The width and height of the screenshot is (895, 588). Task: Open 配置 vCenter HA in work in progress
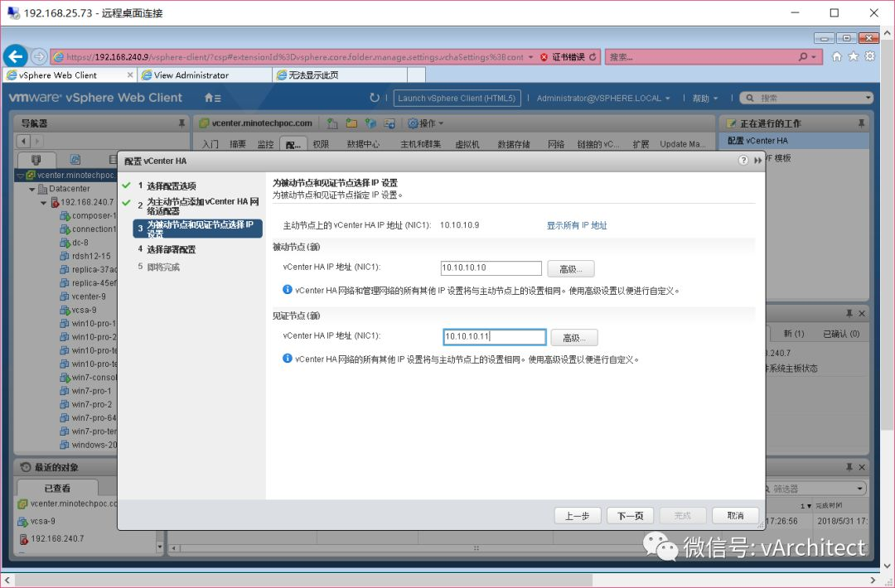(757, 140)
